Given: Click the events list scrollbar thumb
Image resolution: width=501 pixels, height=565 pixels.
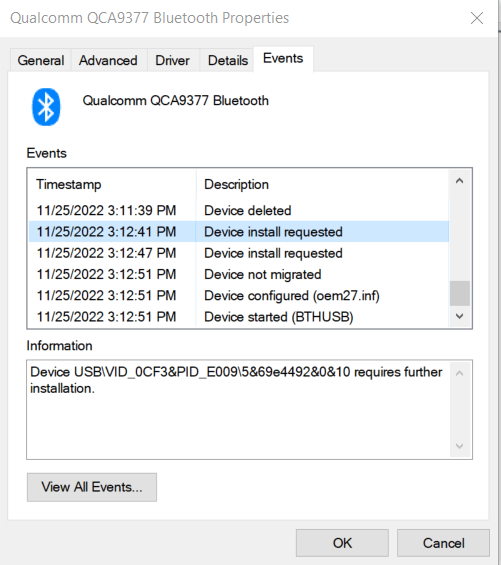Looking at the screenshot, I should (x=460, y=293).
